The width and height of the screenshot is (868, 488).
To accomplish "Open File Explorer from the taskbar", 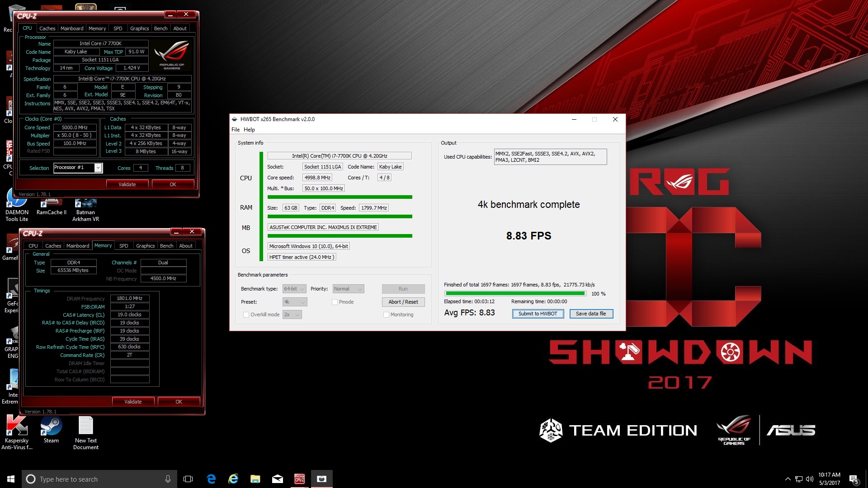I will [255, 479].
